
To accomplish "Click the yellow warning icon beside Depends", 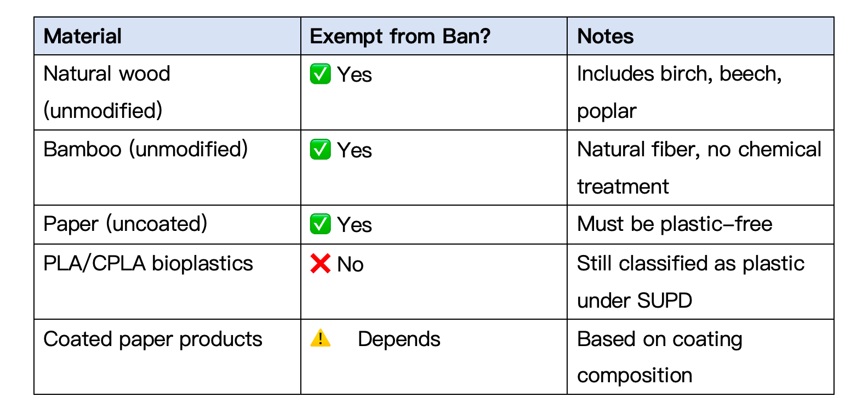I will tap(320, 338).
